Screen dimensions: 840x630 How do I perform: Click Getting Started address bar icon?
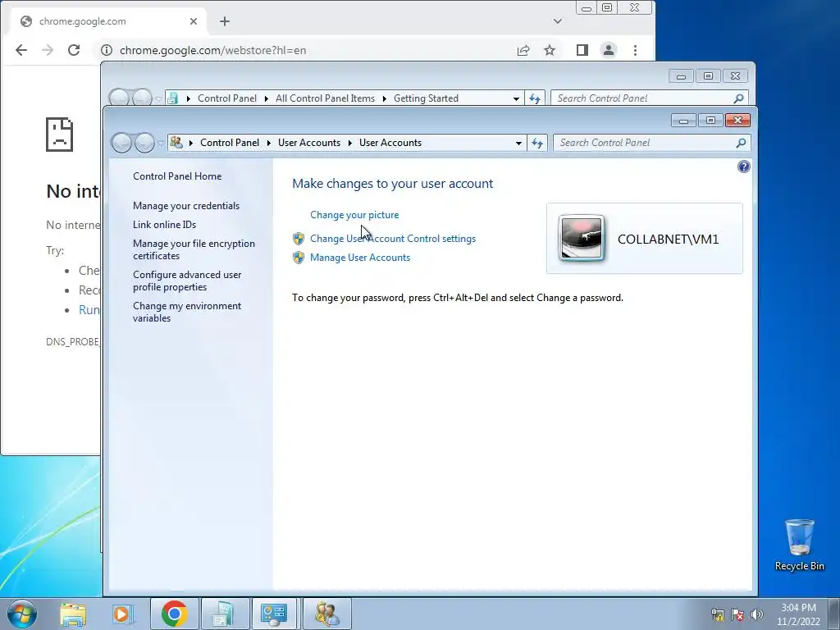173,98
